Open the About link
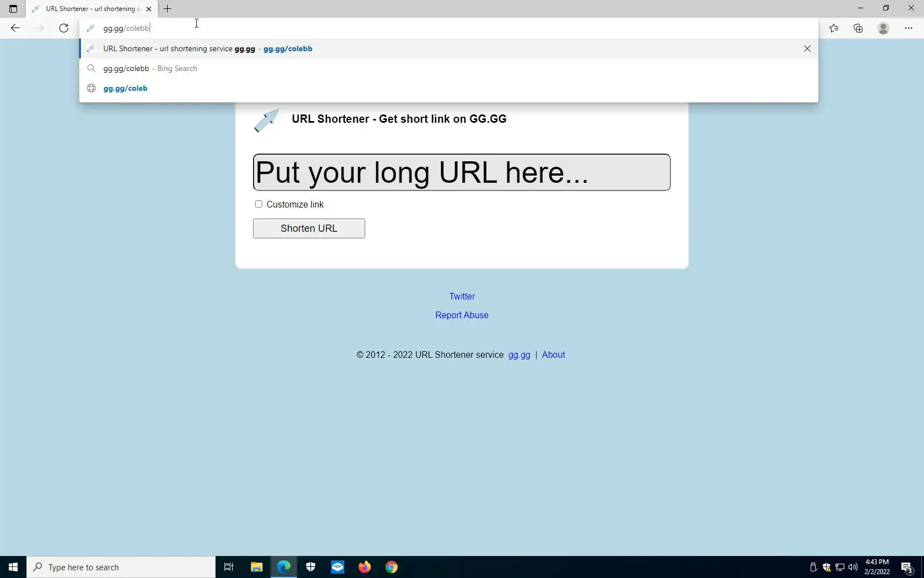Image resolution: width=924 pixels, height=578 pixels. coord(553,355)
